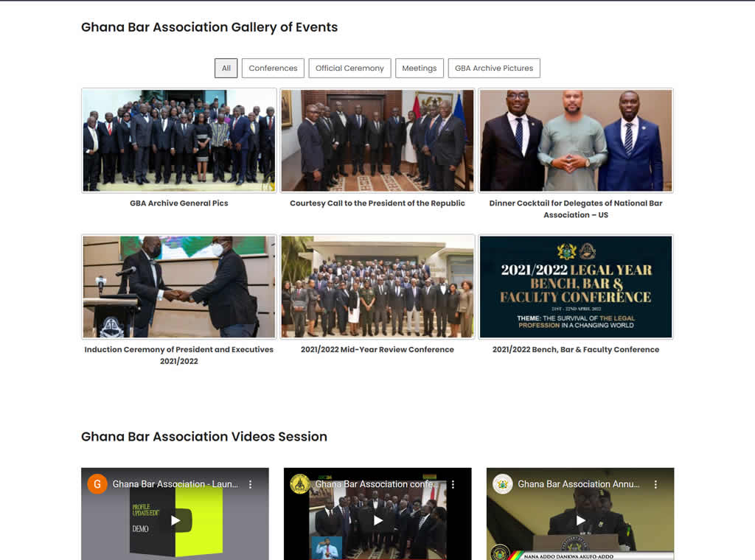Click Courtesy Call to the President caption
Screen dimensions: 755x560
point(377,203)
